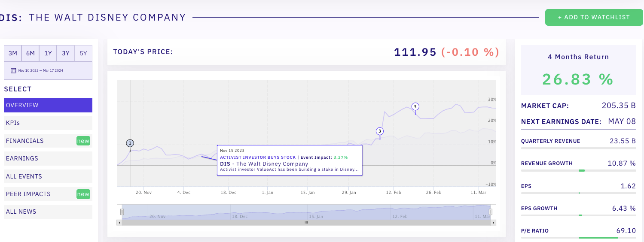Click the P/E Ratio indicator bar
Image resolution: width=644 pixels, height=242 pixels.
point(578,237)
